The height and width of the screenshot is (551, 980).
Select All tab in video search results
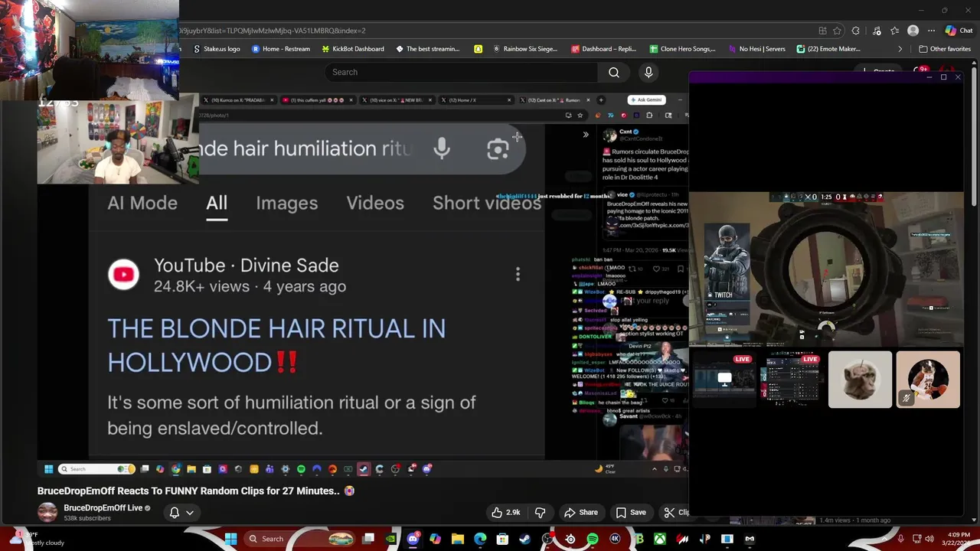coord(217,203)
